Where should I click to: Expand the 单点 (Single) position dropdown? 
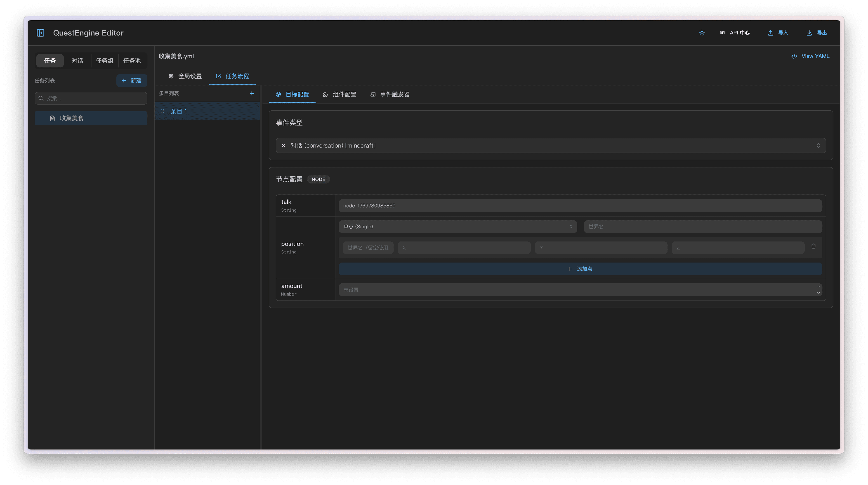457,227
